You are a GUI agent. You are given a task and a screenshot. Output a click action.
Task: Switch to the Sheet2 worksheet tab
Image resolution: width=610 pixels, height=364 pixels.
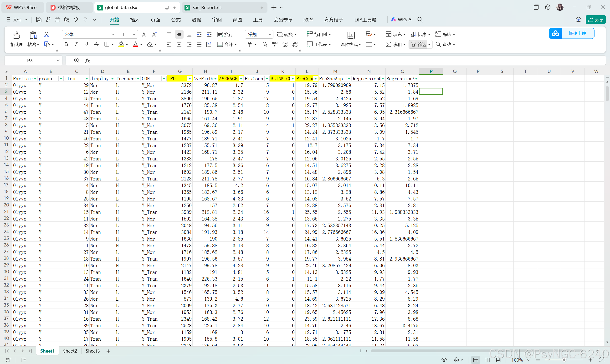point(70,351)
